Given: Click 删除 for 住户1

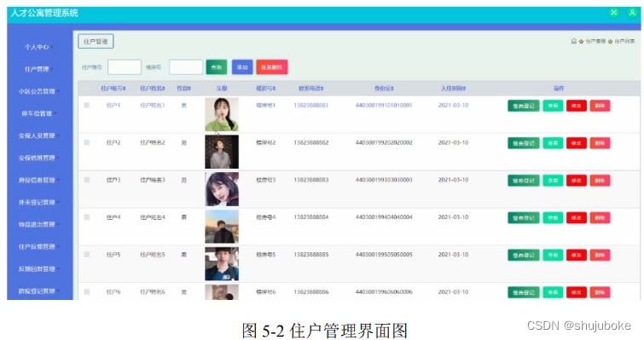Looking at the screenshot, I should 600,106.
